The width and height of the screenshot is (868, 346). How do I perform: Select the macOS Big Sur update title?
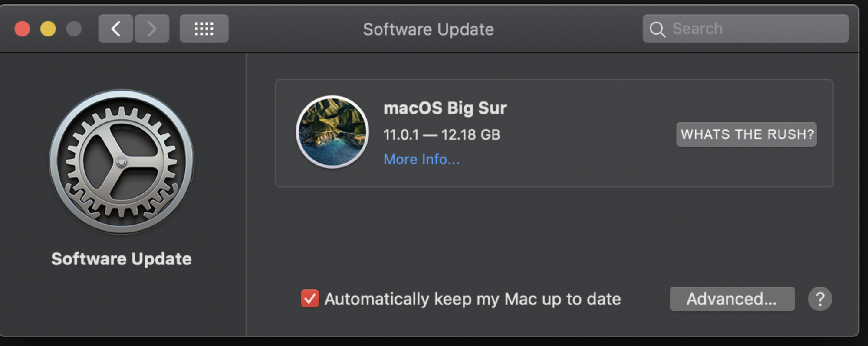(x=445, y=108)
